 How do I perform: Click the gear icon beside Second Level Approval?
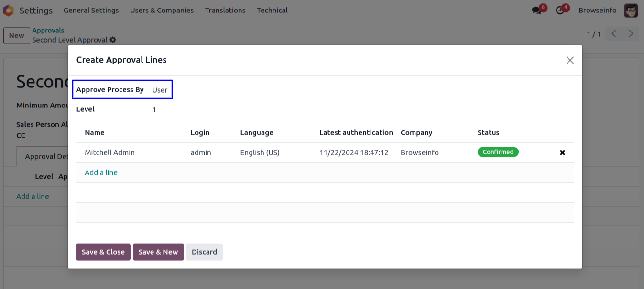point(113,40)
